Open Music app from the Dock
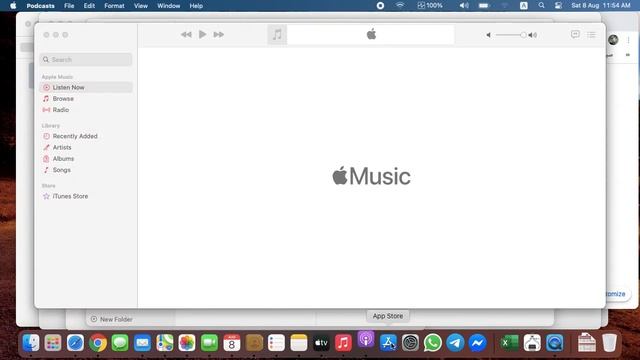 click(x=343, y=343)
